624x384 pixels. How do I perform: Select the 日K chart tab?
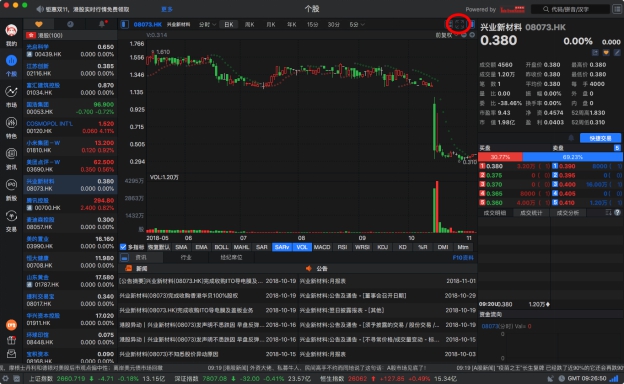229,25
